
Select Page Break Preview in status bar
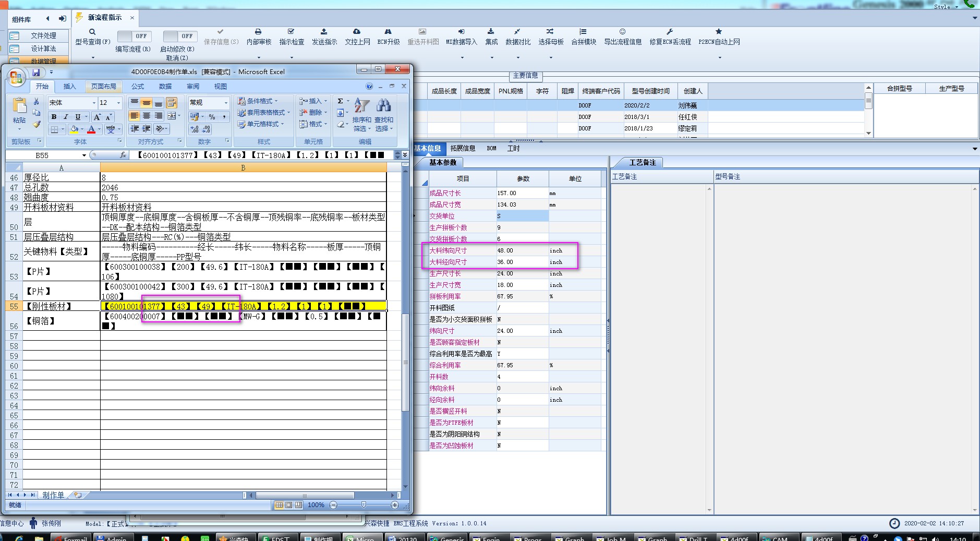tap(298, 505)
